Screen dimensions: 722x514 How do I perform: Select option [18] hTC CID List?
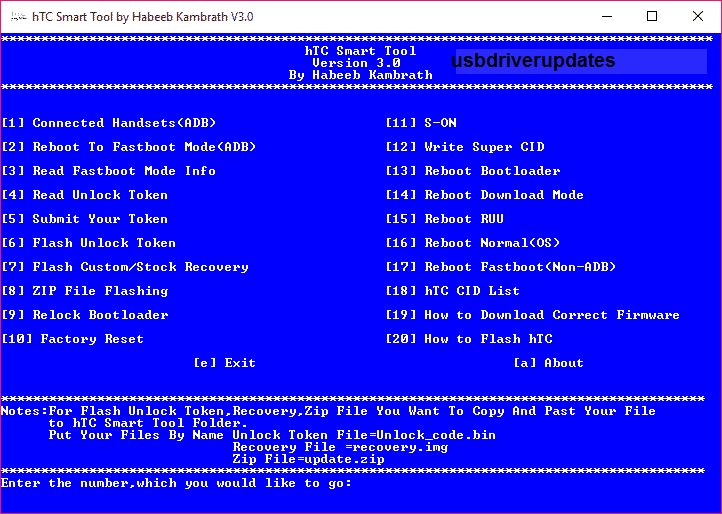(x=453, y=291)
